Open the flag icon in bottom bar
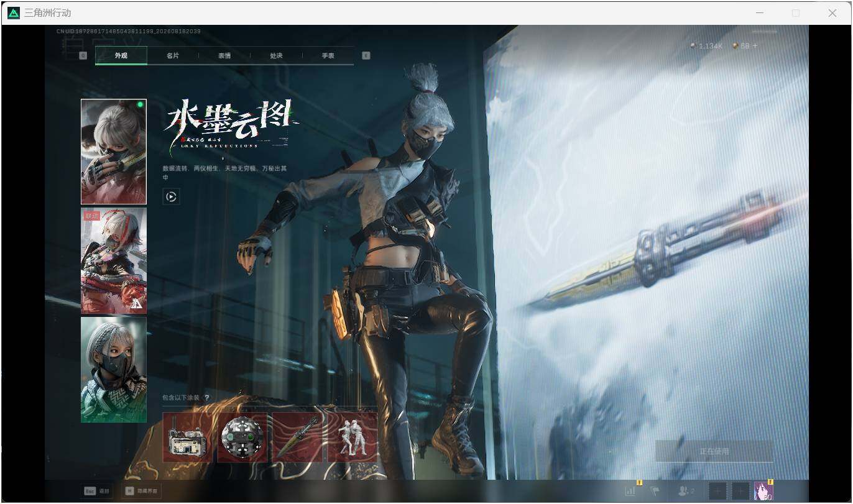 tap(655, 491)
